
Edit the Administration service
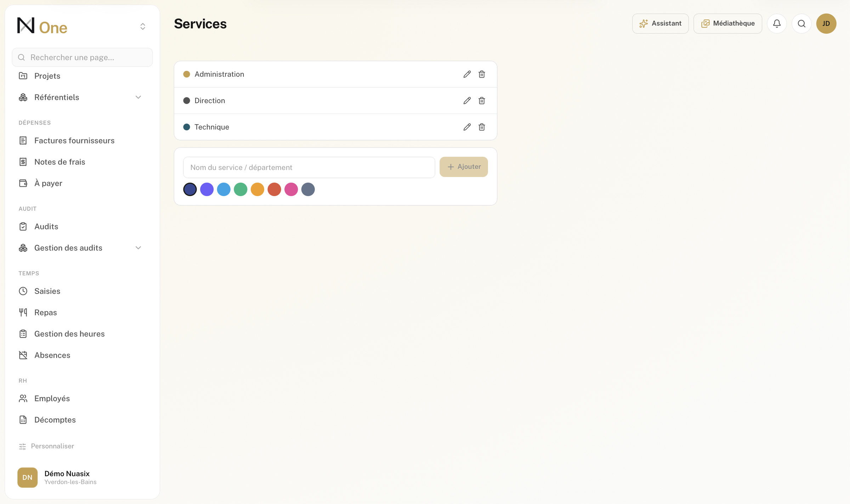(x=467, y=74)
